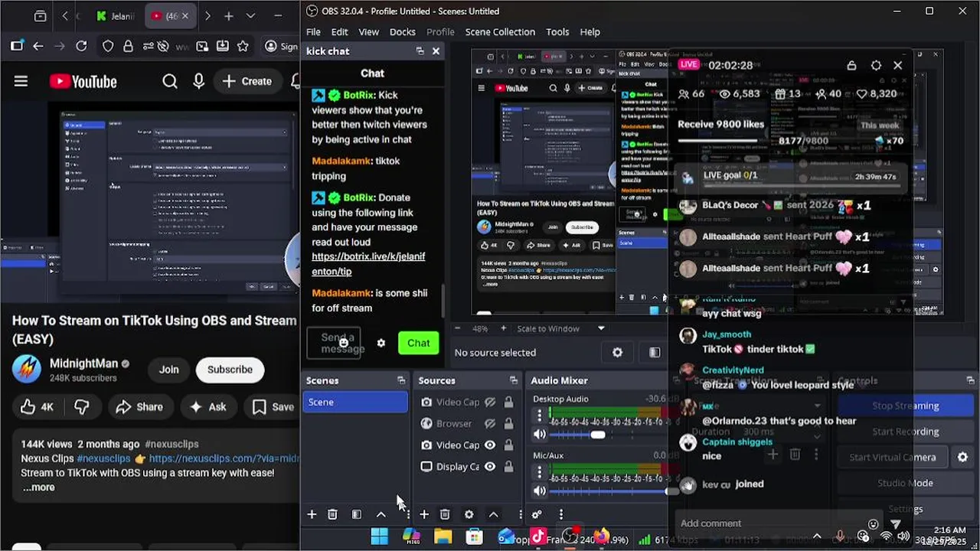The height and width of the screenshot is (551, 980).
Task: Mute the Desktop Audio speaker icon
Action: pyautogui.click(x=540, y=434)
